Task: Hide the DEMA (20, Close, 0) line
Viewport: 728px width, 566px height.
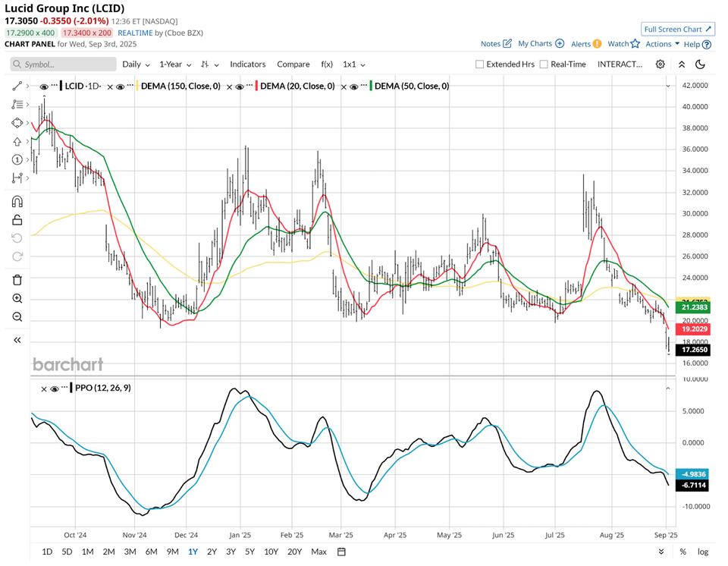Action: click(240, 86)
